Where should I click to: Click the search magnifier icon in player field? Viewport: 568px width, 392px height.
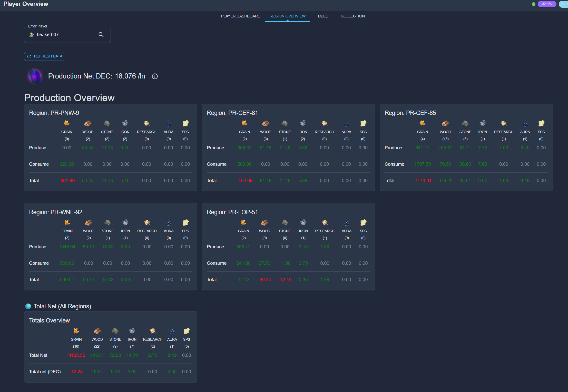[x=101, y=35]
